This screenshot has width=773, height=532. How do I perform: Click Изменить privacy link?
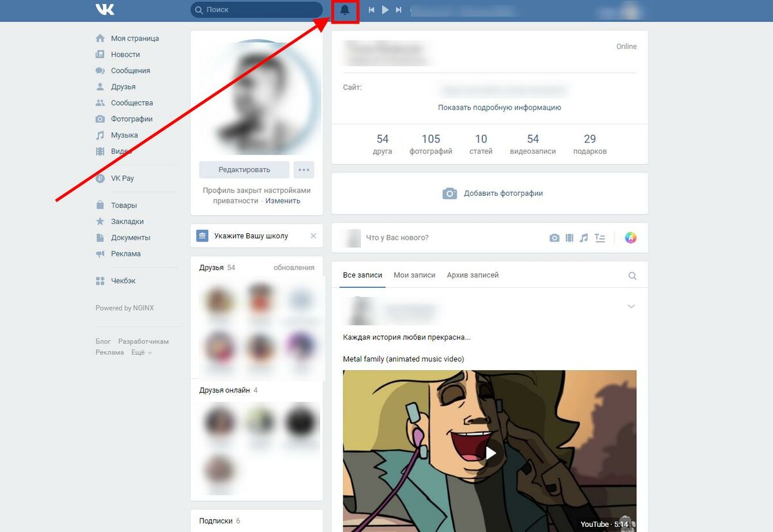[283, 201]
